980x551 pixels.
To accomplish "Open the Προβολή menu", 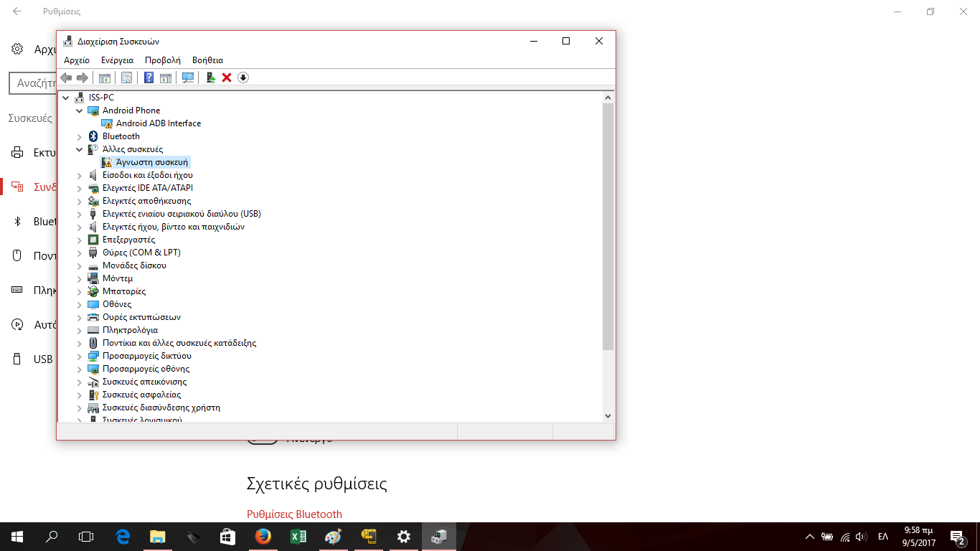I will [x=163, y=60].
